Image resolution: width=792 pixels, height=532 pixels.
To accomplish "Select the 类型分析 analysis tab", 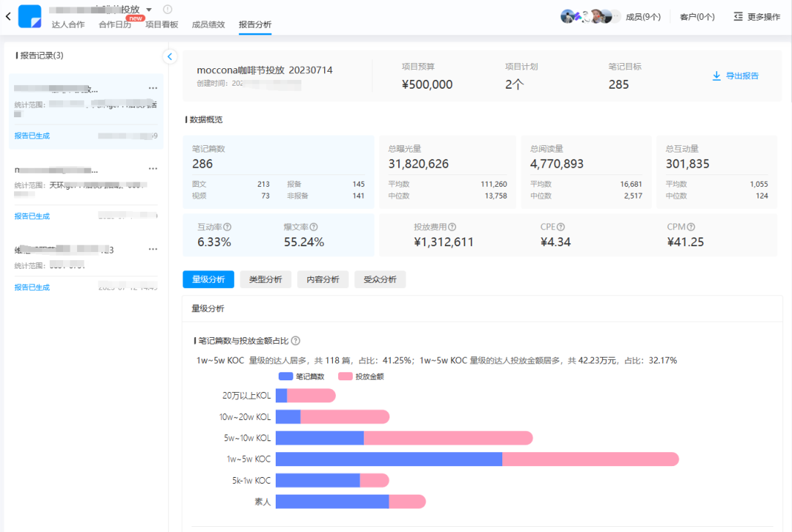I will pyautogui.click(x=265, y=280).
